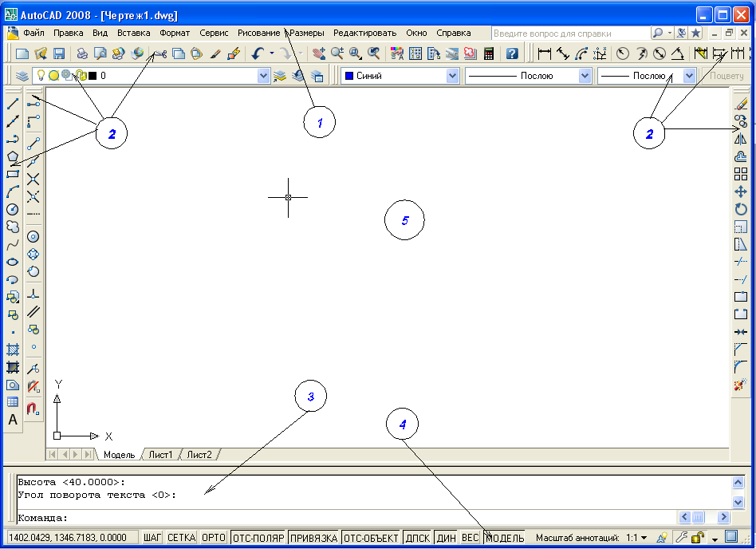Open the status bar menu arrow
The width and height of the screenshot is (756, 549).
pyautogui.click(x=715, y=538)
